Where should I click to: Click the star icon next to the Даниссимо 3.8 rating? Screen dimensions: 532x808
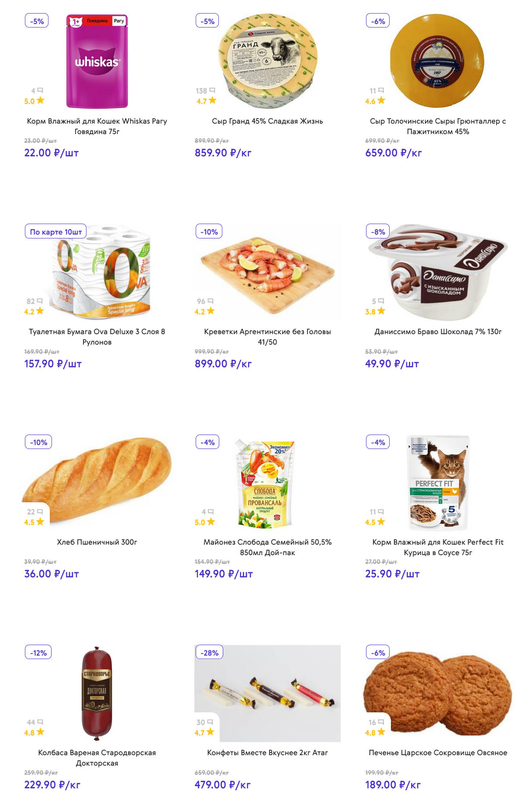tap(381, 311)
